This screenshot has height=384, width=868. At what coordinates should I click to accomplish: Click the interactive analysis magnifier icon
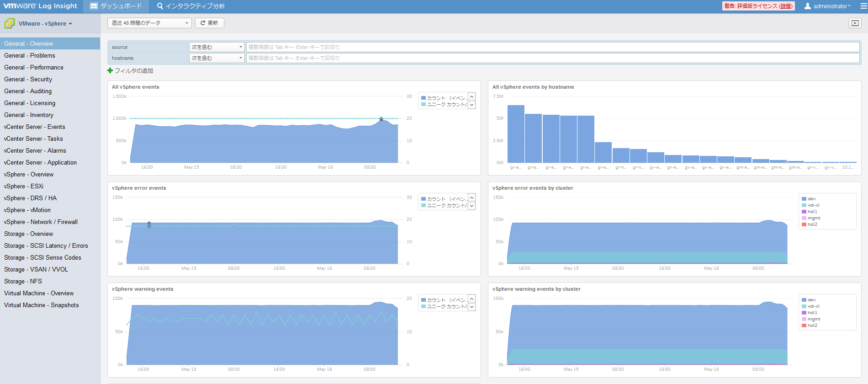[160, 6]
